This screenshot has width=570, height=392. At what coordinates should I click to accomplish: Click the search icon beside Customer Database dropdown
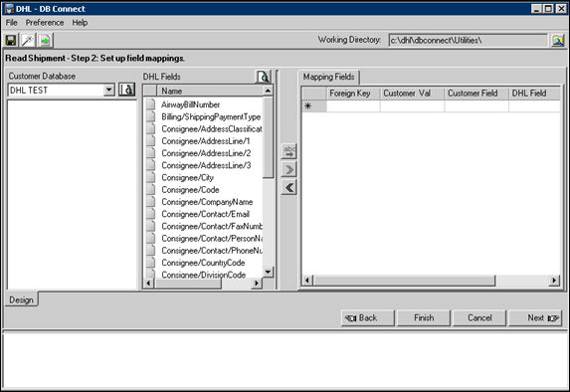[127, 90]
